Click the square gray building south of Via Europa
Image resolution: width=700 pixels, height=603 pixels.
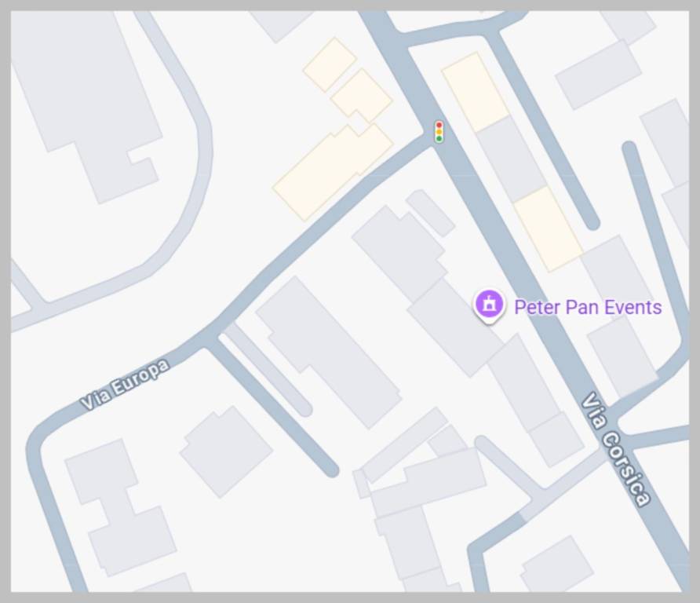click(226, 451)
